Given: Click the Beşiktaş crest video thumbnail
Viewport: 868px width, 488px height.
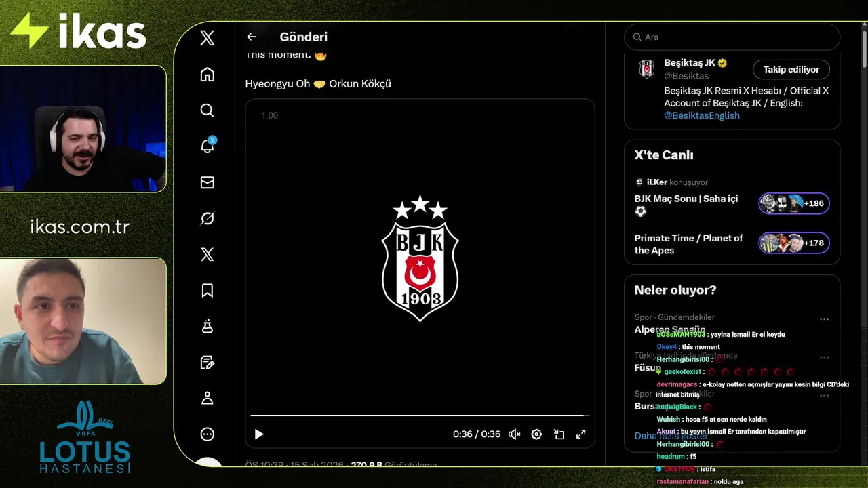Looking at the screenshot, I should [x=420, y=258].
